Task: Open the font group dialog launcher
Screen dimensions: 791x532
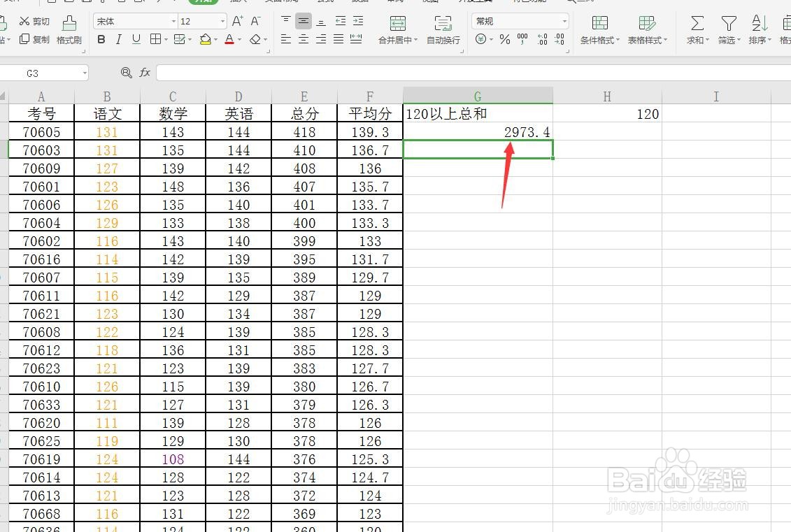Action: point(268,52)
